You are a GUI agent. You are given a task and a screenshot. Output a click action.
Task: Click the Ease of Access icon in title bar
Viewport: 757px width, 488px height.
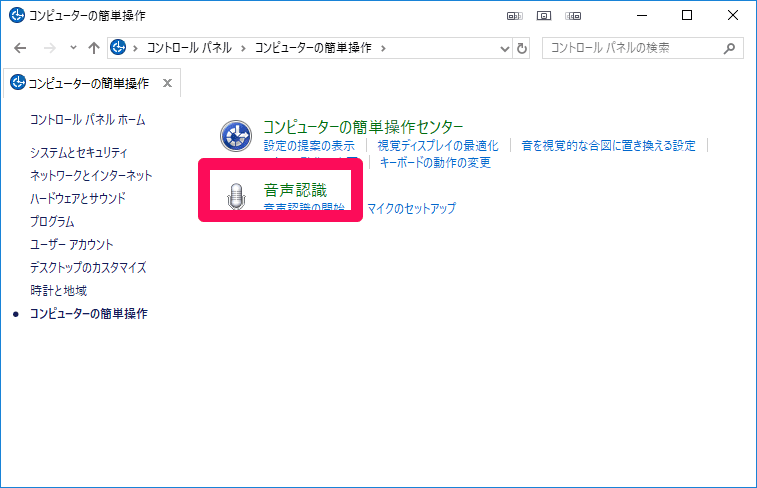click(17, 15)
